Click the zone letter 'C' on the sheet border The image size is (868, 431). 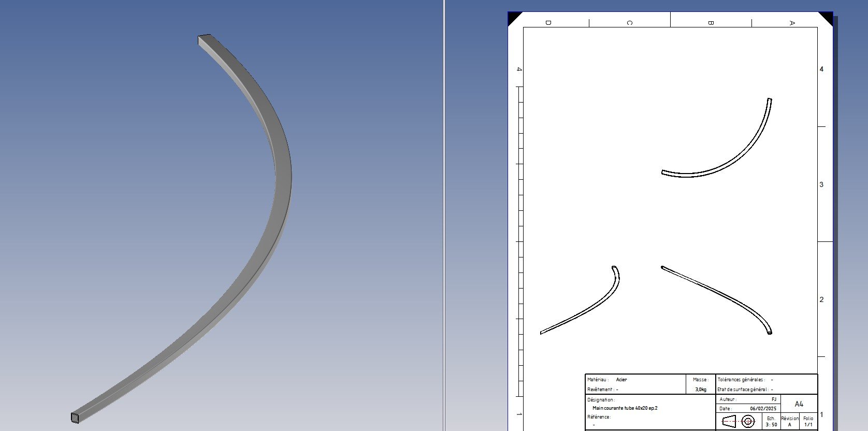[629, 23]
